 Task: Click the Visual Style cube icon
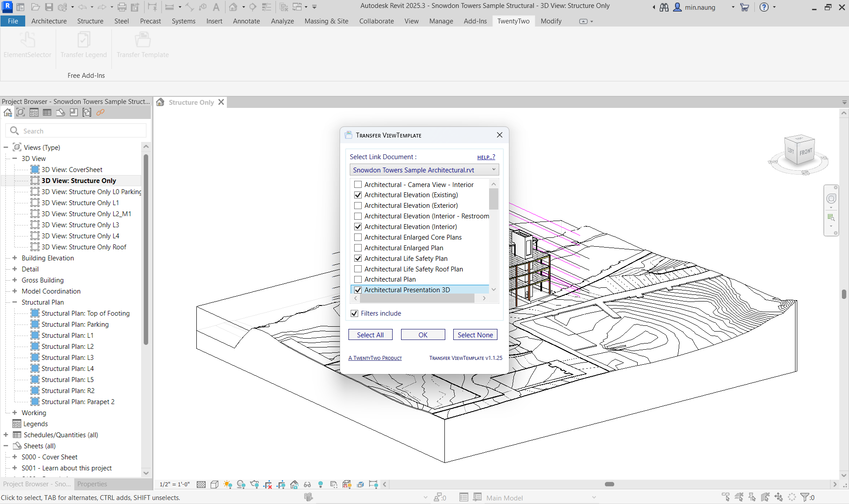214,484
